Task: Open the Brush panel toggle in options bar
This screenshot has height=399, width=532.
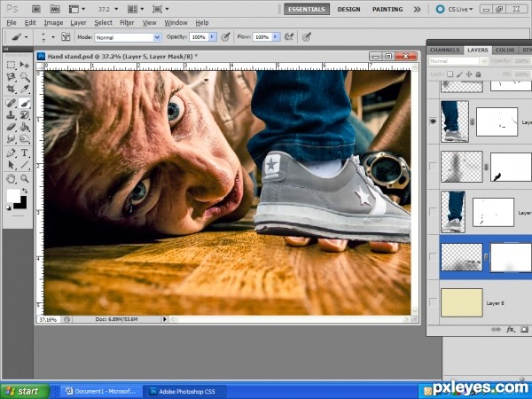Action: [x=66, y=36]
